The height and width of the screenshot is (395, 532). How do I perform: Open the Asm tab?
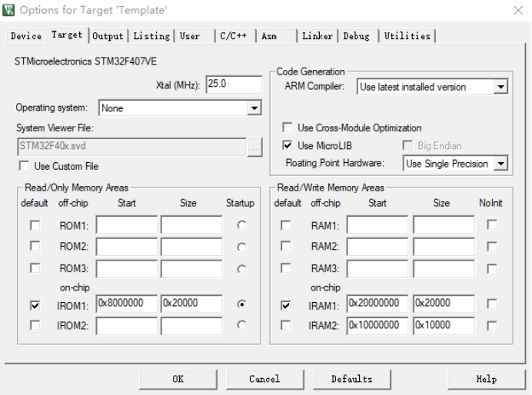pos(276,36)
